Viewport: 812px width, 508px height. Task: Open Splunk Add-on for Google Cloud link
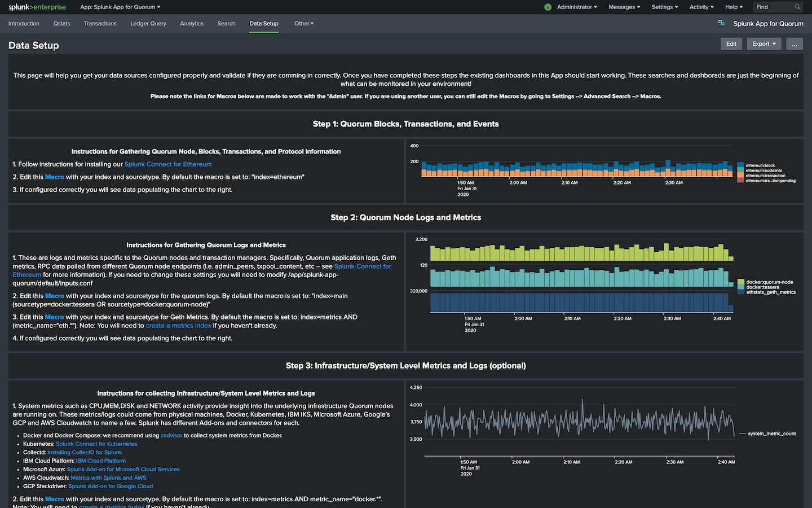[111, 486]
